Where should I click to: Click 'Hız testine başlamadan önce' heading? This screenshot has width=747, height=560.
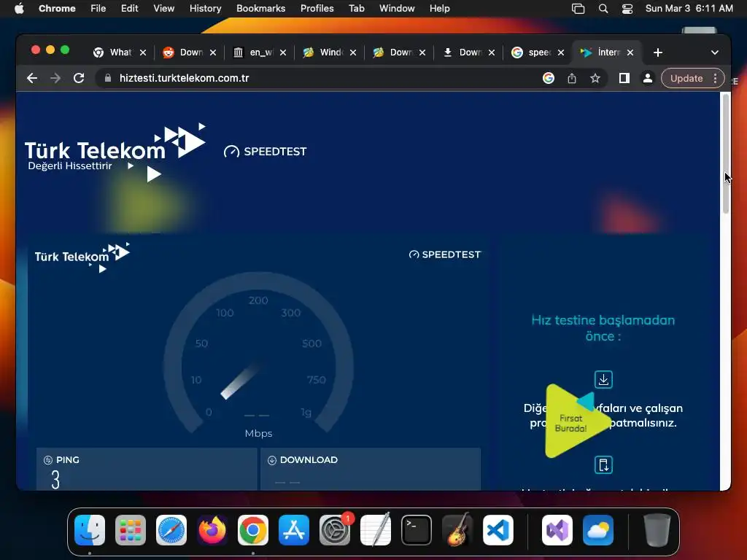[603, 328]
